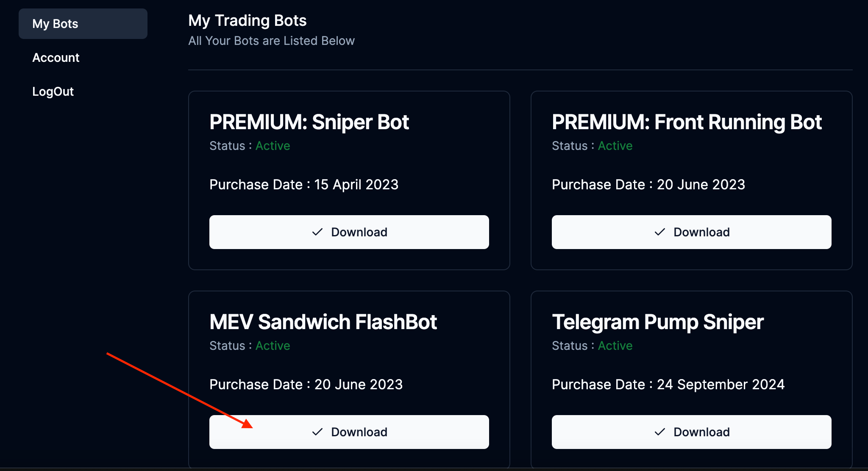Viewport: 868px width, 471px height.
Task: Select the Account menu item
Action: tap(56, 57)
